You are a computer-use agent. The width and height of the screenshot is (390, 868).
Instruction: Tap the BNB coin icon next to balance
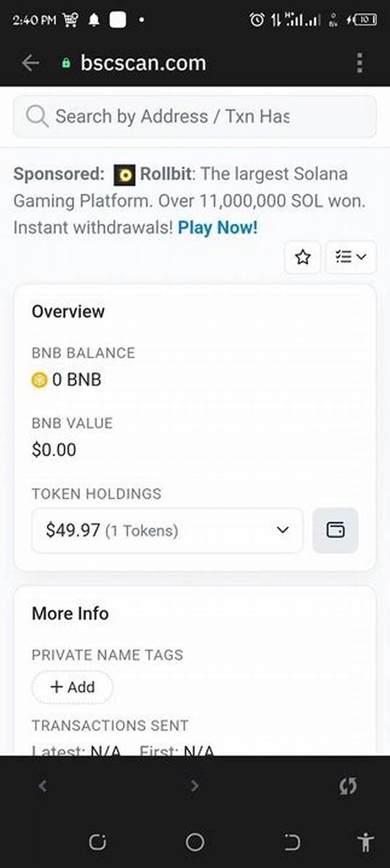pyautogui.click(x=40, y=380)
